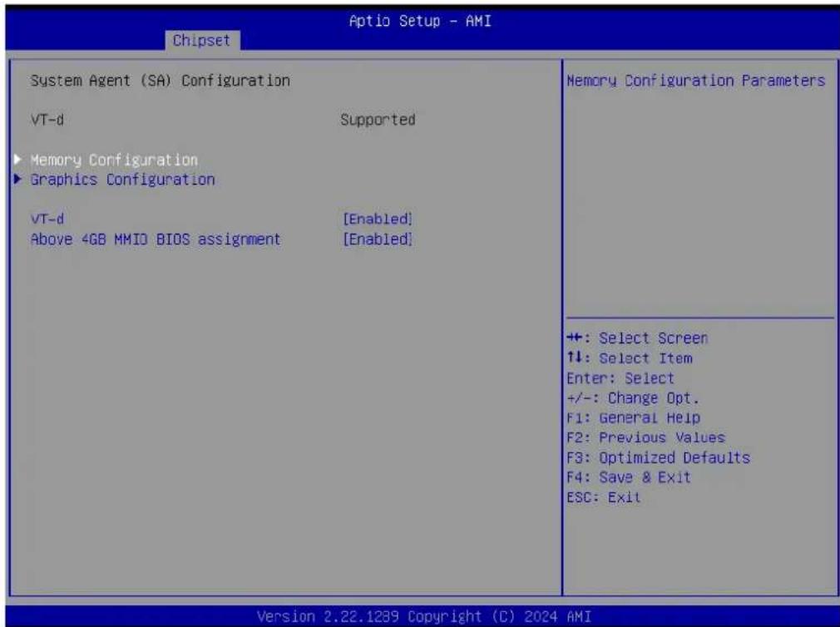Click the F1: General Help hint
Image resolution: width=840 pixels, height=627 pixels.
pyautogui.click(x=633, y=417)
